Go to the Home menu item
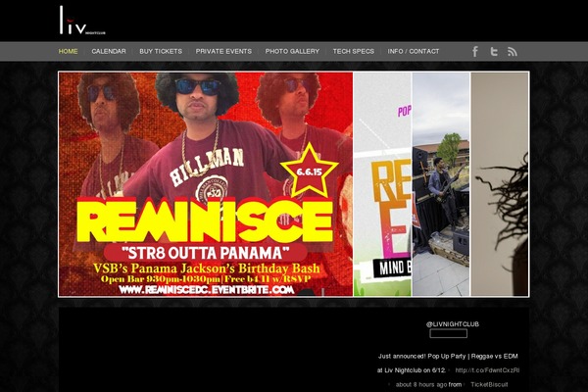This screenshot has height=392, width=588. tap(69, 51)
